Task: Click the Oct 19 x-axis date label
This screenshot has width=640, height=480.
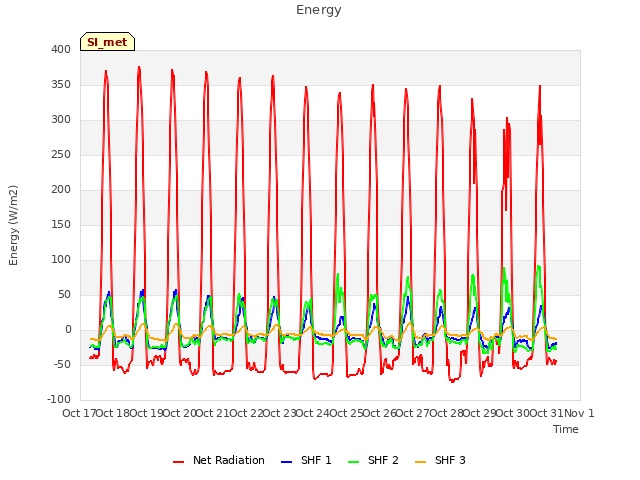Action: coord(147,413)
